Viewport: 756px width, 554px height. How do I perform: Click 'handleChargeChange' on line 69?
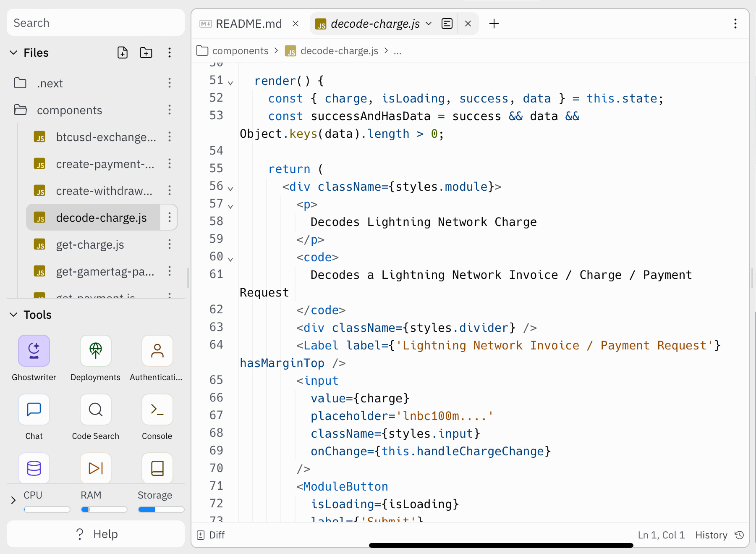(480, 451)
